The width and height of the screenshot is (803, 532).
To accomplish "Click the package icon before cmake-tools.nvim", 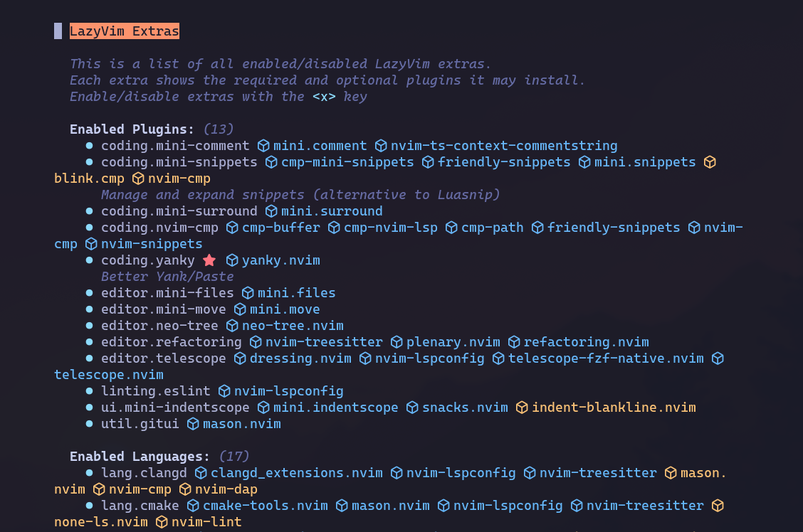I will click(193, 506).
